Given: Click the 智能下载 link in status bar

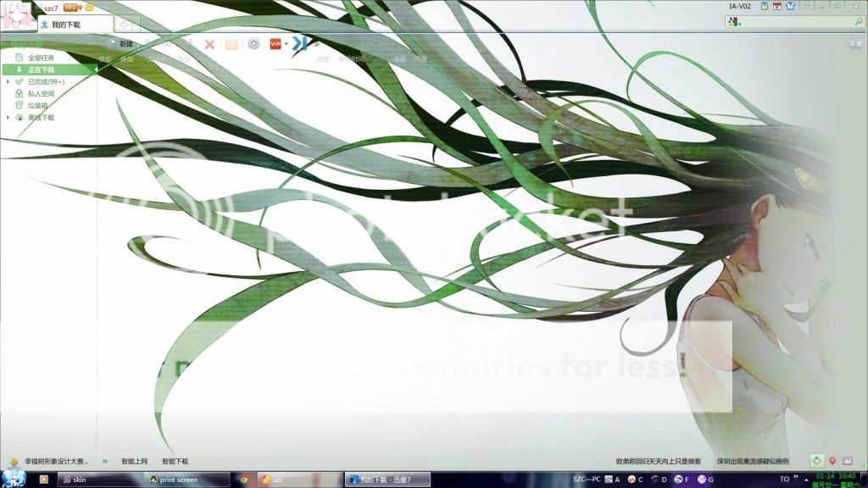Looking at the screenshot, I should click(175, 462).
